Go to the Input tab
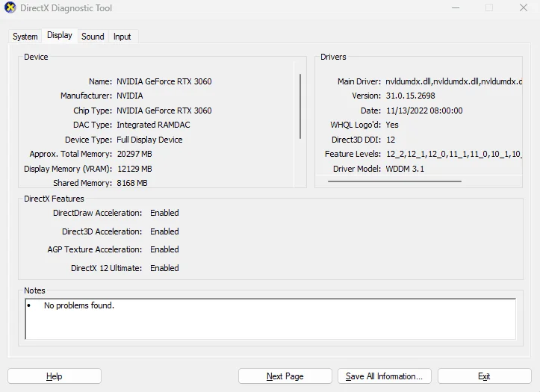540x392 pixels. click(122, 37)
